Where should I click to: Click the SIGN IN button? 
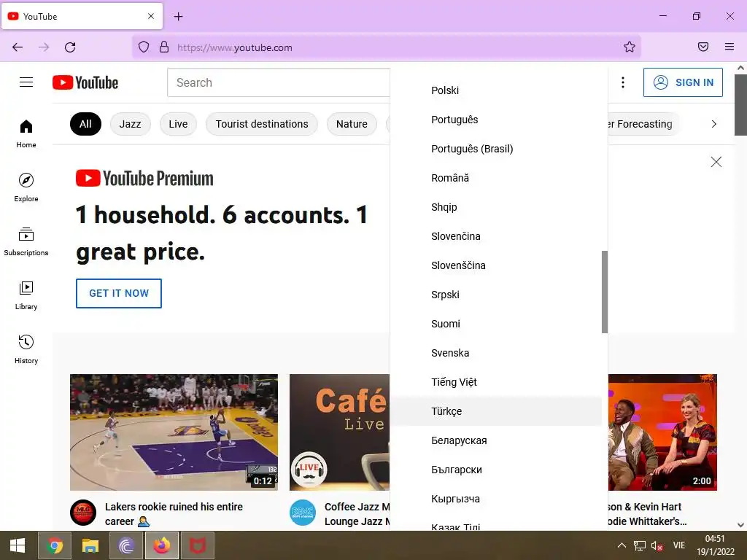pyautogui.click(x=683, y=82)
